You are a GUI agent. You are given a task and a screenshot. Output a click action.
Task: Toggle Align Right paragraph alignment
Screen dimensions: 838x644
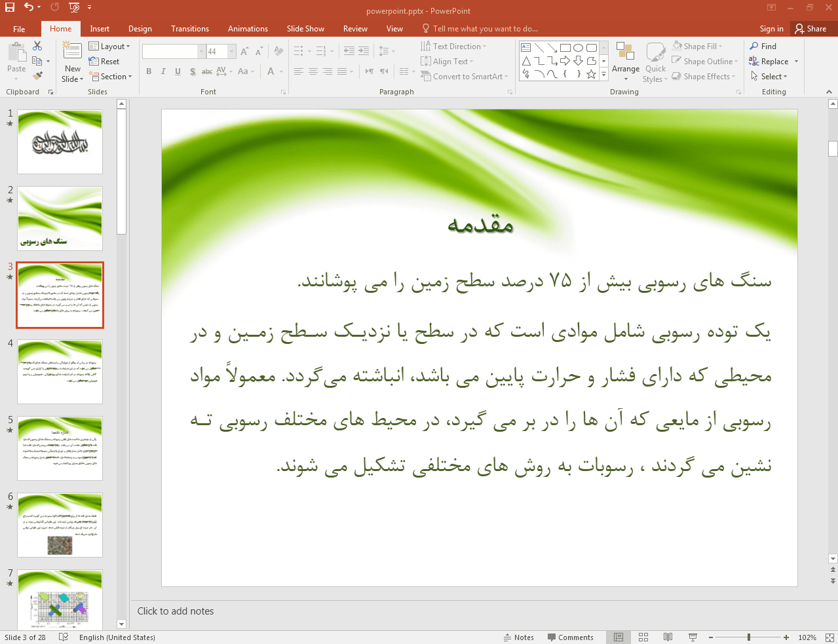(x=327, y=71)
